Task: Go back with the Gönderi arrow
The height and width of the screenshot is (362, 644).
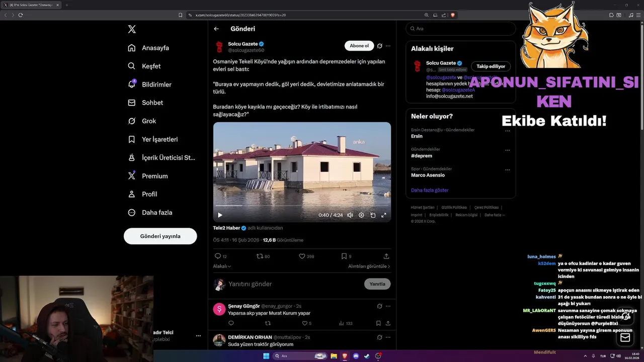Action: coord(216,29)
